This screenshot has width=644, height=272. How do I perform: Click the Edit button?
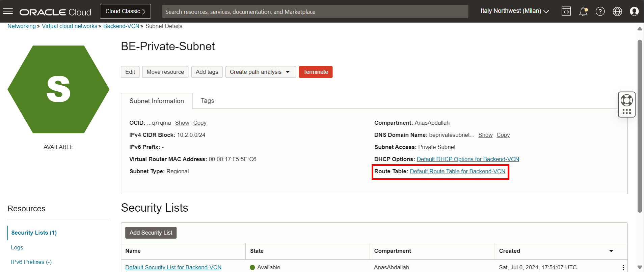[130, 72]
